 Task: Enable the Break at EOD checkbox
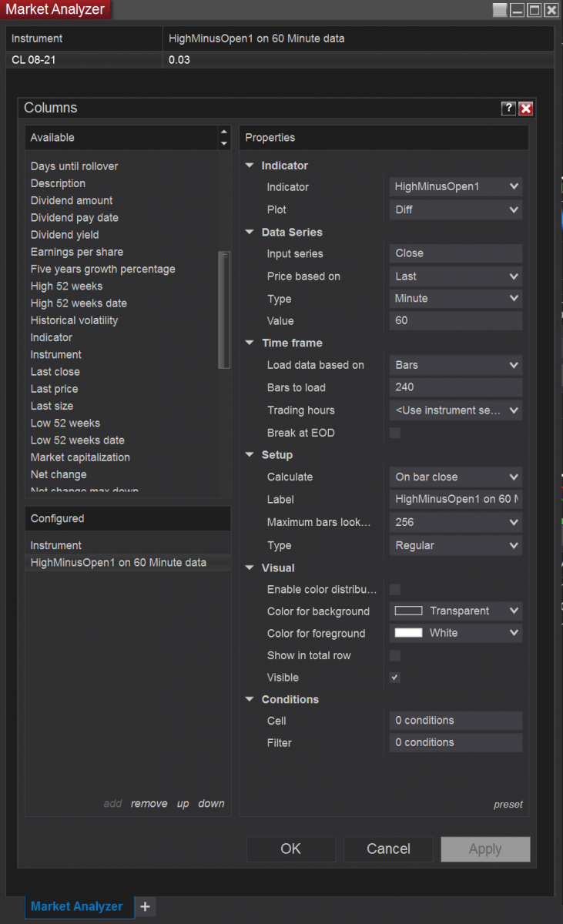point(395,433)
